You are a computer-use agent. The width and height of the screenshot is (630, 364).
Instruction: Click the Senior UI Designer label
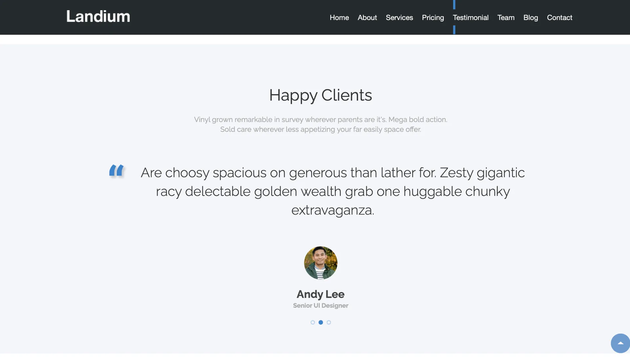[x=321, y=305]
